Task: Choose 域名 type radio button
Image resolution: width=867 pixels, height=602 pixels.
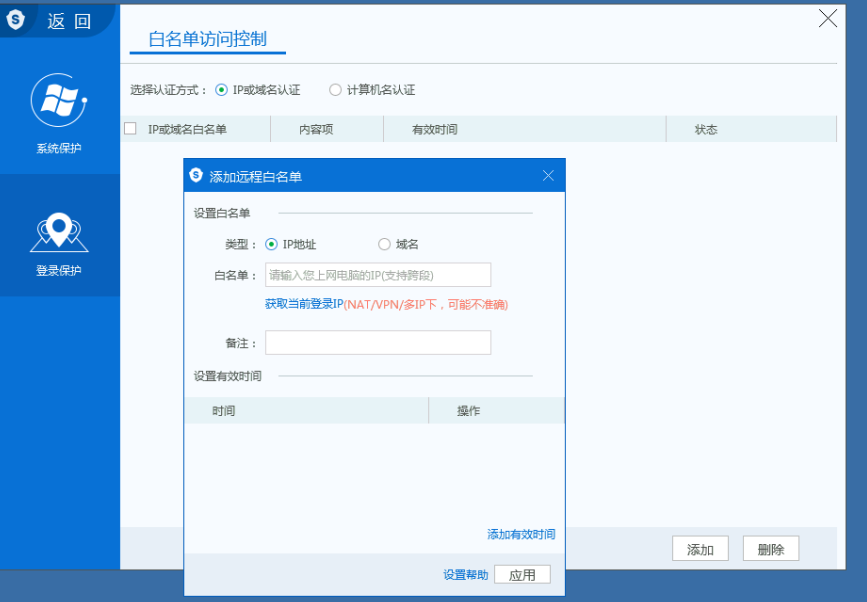Action: [x=384, y=244]
